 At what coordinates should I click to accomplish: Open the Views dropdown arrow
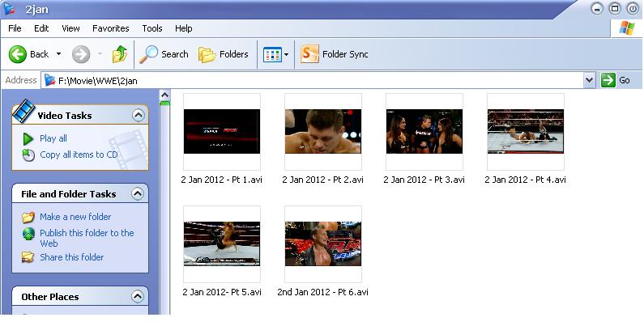point(286,54)
